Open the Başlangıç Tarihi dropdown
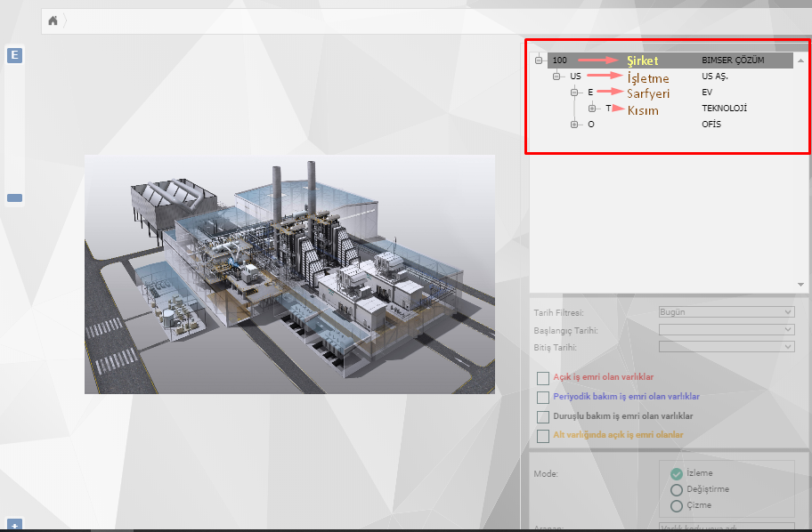The width and height of the screenshot is (812, 532). coord(726,330)
